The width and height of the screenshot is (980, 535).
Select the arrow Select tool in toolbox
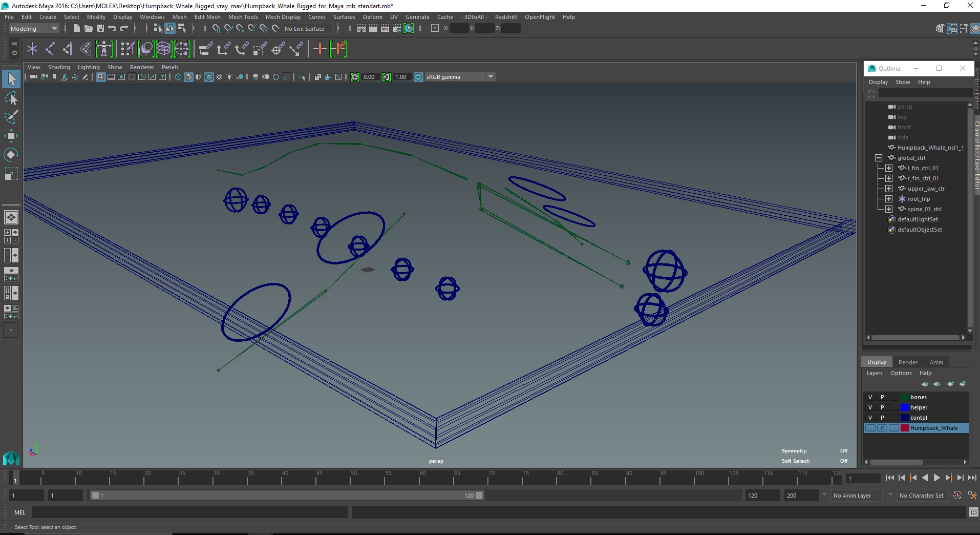click(11, 79)
